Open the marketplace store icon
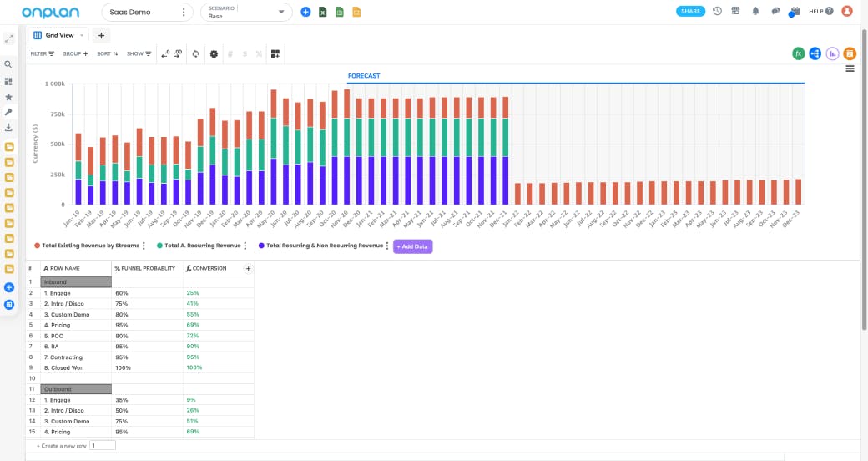 [735, 11]
